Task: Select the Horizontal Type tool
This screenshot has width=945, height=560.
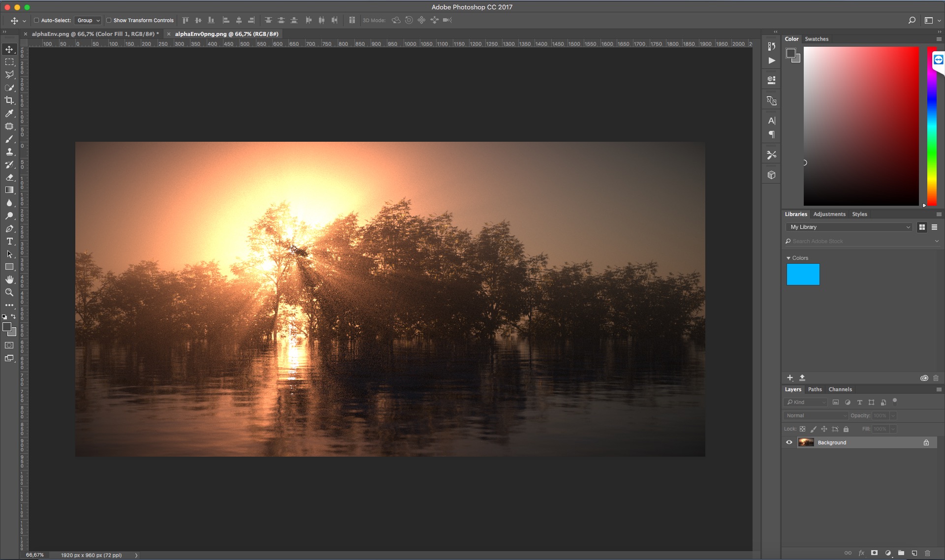Action: [9, 241]
